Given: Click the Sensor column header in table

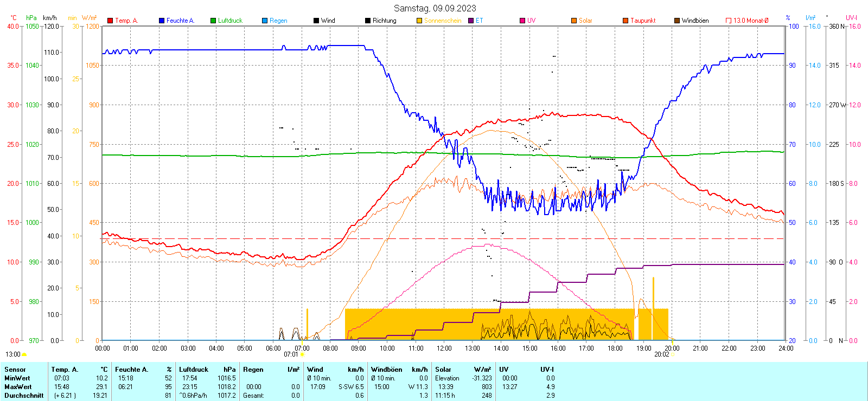Looking at the screenshot, I should pos(15,370).
